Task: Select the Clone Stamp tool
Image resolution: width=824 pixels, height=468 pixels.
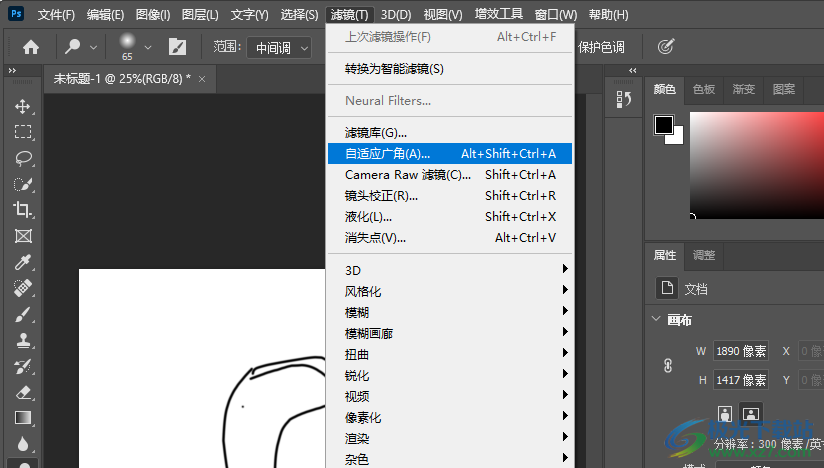Action: tap(23, 340)
